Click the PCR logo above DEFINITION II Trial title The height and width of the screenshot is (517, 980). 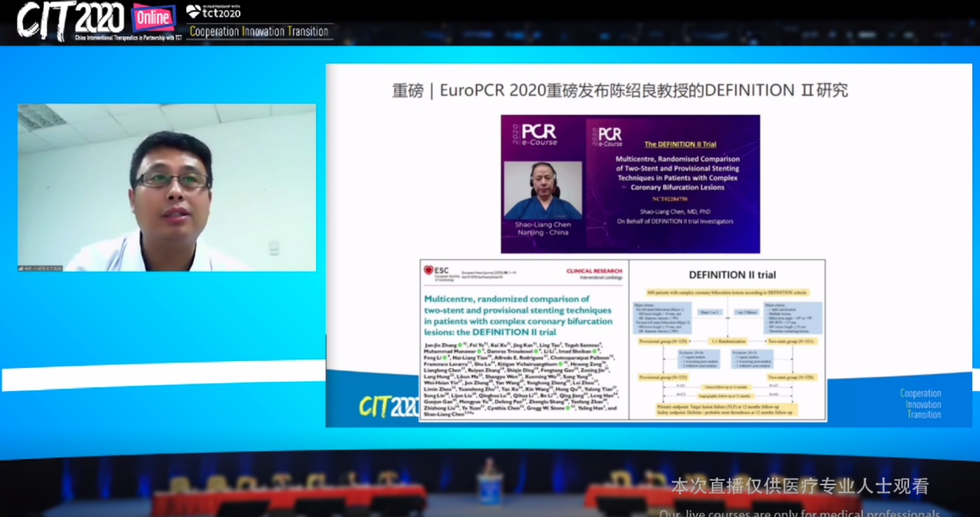(610, 133)
